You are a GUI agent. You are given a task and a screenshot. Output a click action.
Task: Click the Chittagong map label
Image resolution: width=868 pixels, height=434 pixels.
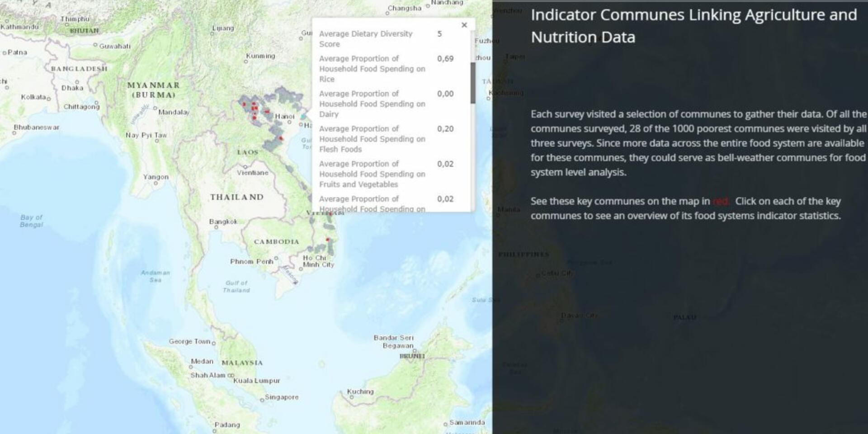click(81, 107)
